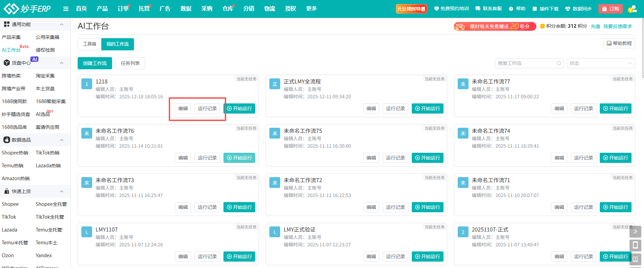Open Ozon in the sidebar

tap(8, 255)
